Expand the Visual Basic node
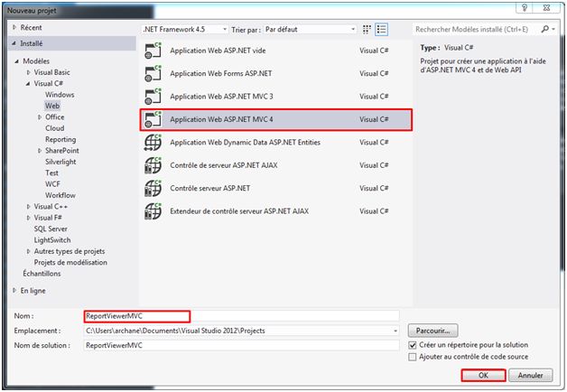The image size is (567, 392). 28,72
